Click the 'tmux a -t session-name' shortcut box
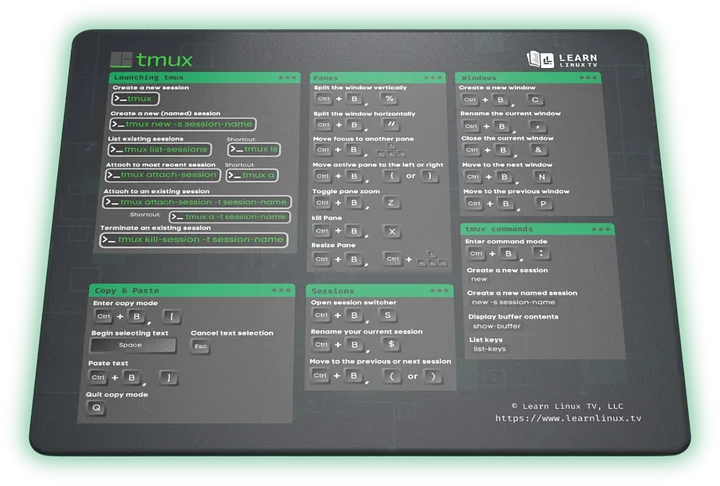The image size is (720, 486). tap(230, 217)
